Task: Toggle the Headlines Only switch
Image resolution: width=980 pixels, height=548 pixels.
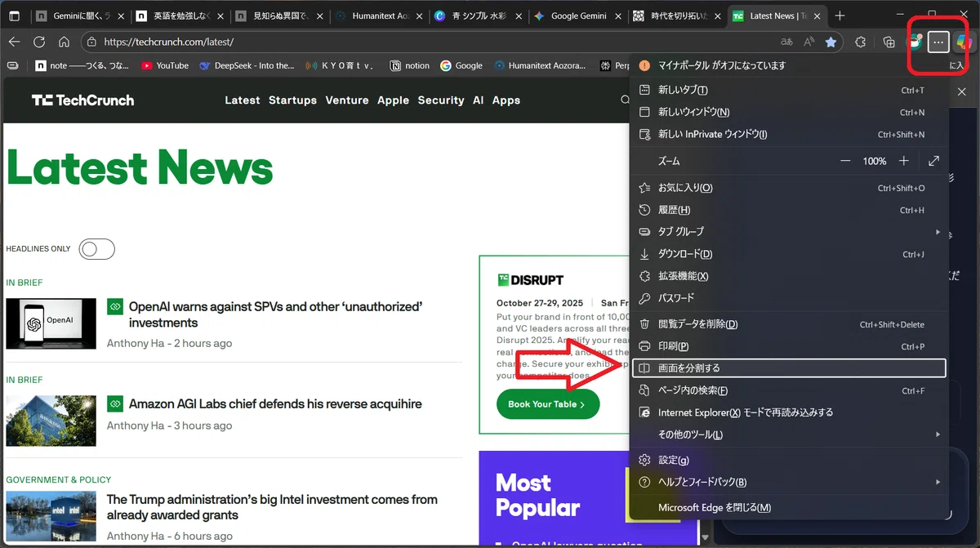Action: pos(96,249)
